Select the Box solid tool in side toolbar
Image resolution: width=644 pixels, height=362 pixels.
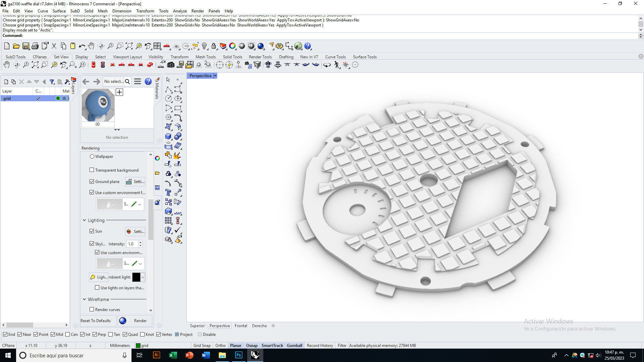coord(168,136)
